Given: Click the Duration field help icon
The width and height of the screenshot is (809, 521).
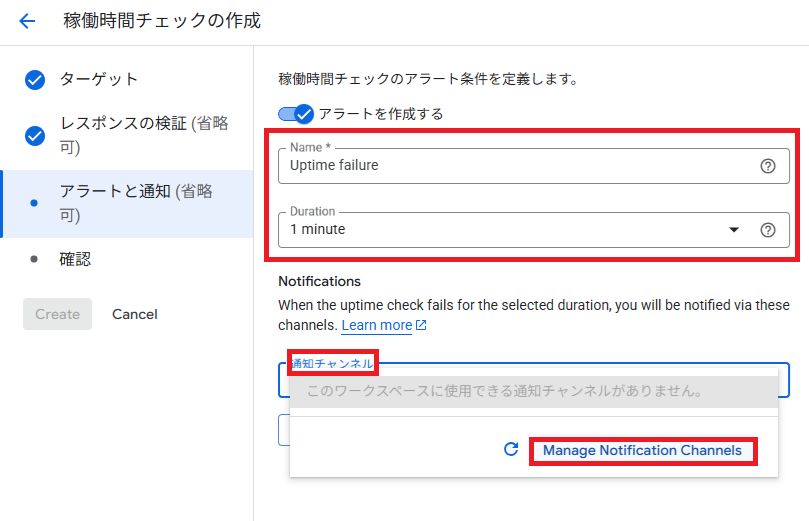Looking at the screenshot, I should pyautogui.click(x=768, y=230).
